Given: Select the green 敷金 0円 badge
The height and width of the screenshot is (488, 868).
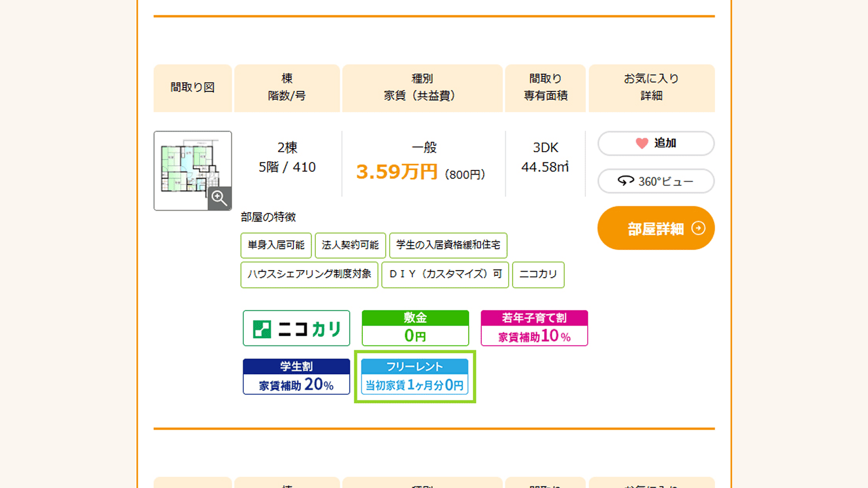Looking at the screenshot, I should coord(415,327).
